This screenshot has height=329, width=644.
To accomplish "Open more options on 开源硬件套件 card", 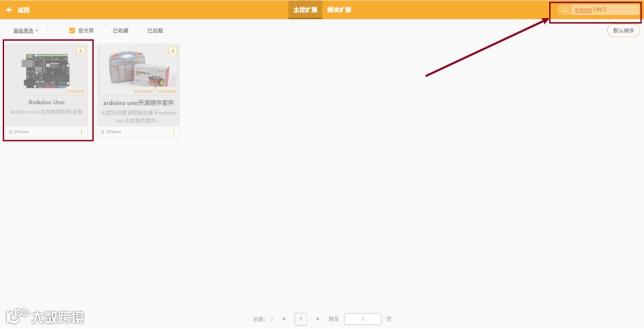I will tap(174, 132).
